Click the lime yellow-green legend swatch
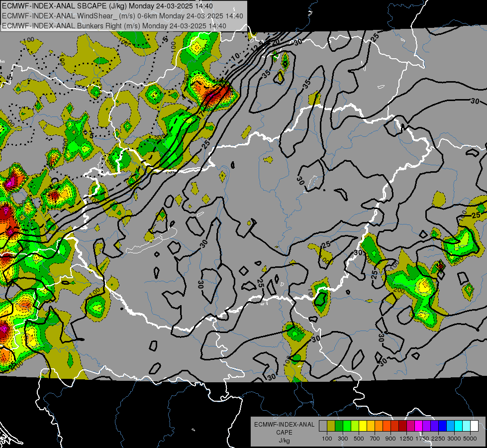The height and width of the screenshot is (448, 487). click(355, 426)
